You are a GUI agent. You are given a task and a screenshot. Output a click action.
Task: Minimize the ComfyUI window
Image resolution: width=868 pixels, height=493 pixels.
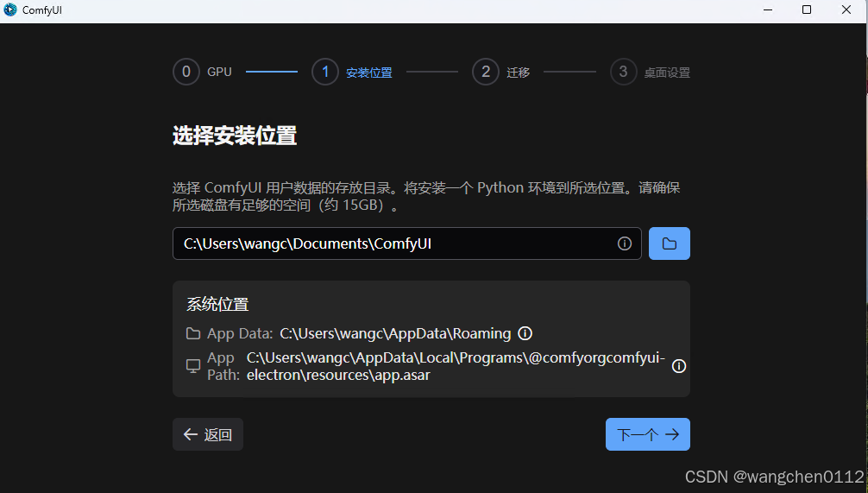pos(768,10)
